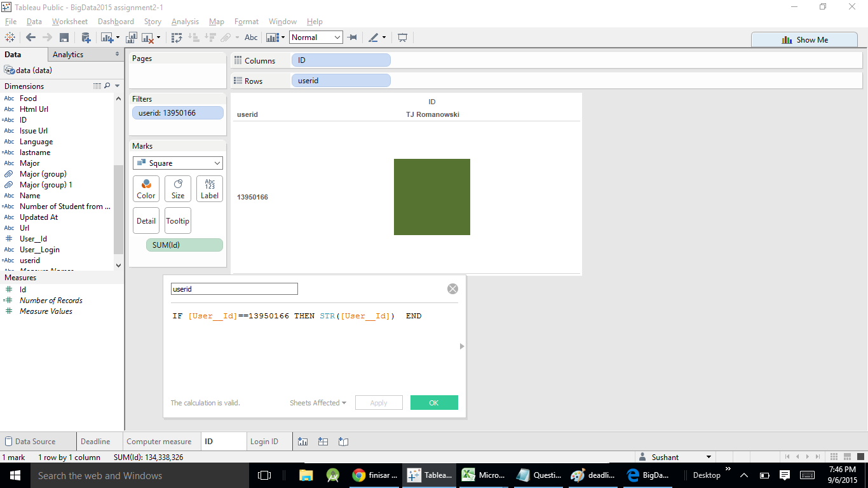Start presentation mode icon
Viewport: 868px width, 488px height.
[402, 37]
